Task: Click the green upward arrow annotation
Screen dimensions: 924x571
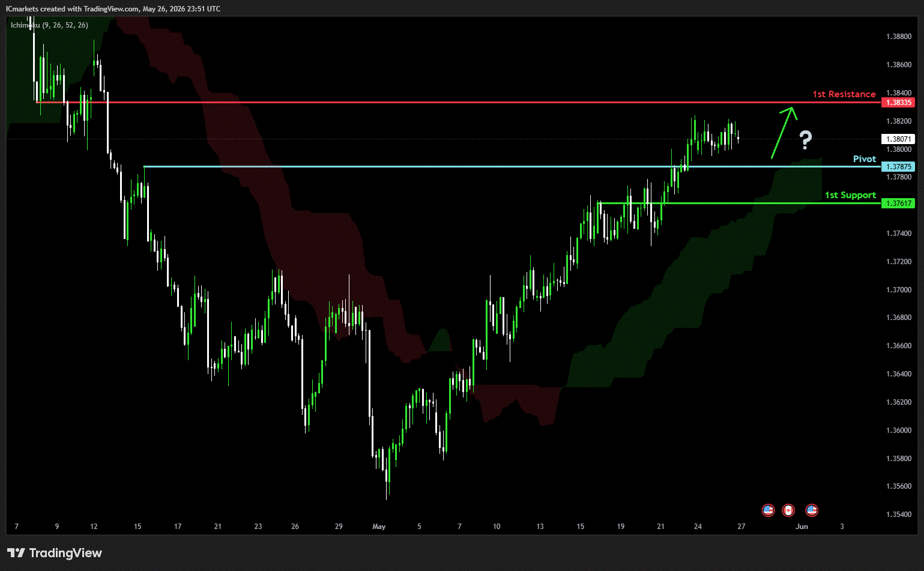Action: pos(784,133)
